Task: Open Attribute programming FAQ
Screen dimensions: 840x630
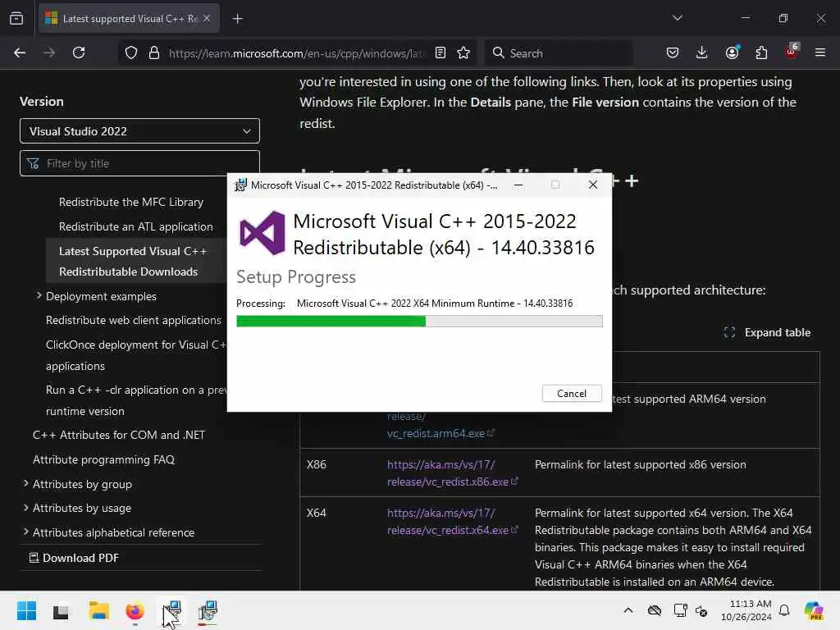Action: coord(104,459)
